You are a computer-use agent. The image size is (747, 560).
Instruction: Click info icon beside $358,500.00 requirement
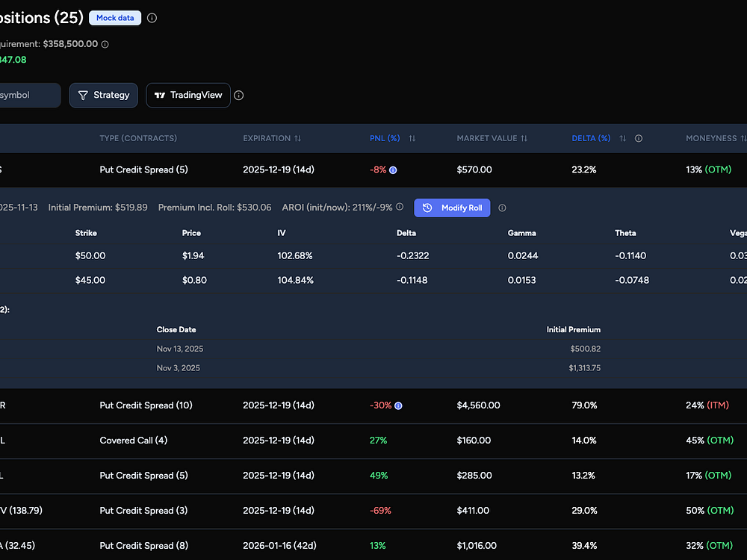105,44
